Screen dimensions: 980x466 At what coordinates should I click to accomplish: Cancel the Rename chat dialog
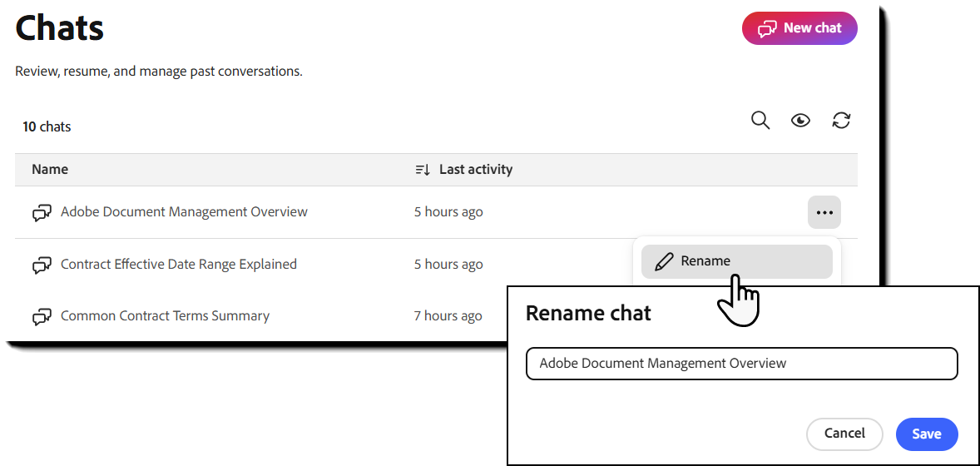click(x=844, y=434)
